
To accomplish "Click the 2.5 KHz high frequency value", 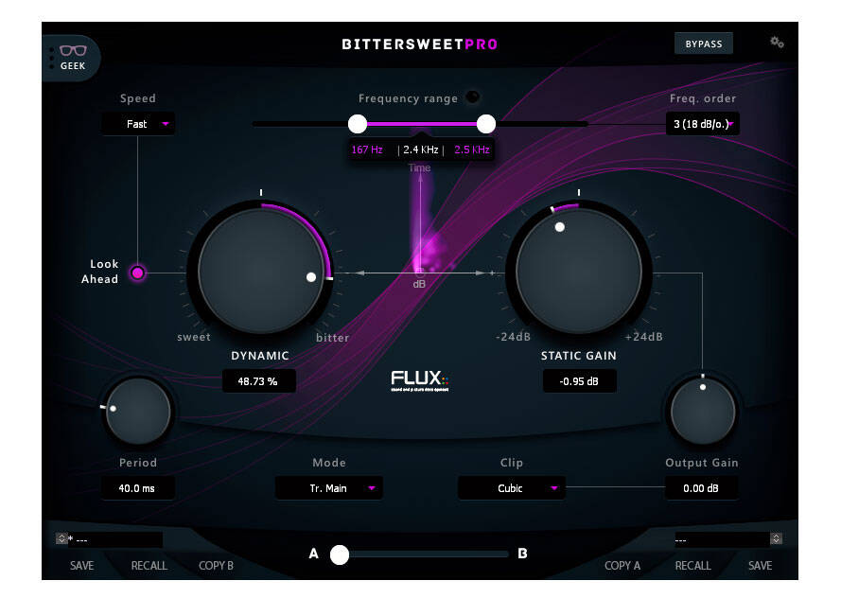I will coord(472,150).
